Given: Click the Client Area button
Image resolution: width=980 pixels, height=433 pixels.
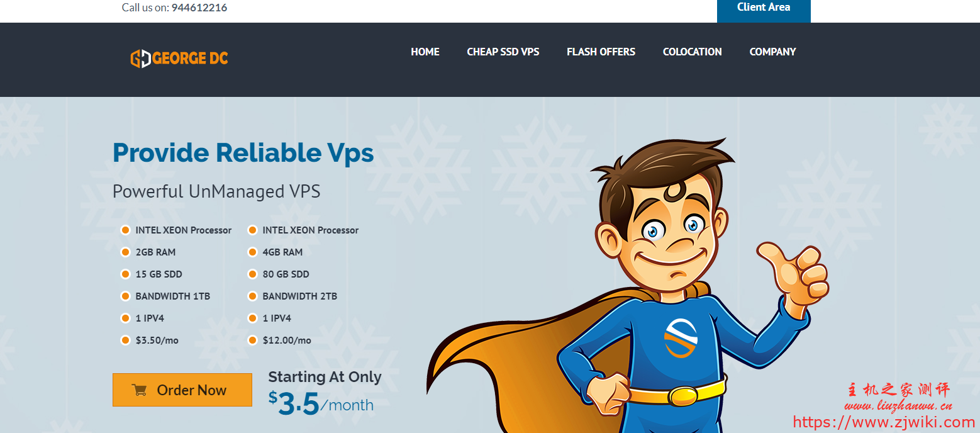Looking at the screenshot, I should tap(764, 9).
